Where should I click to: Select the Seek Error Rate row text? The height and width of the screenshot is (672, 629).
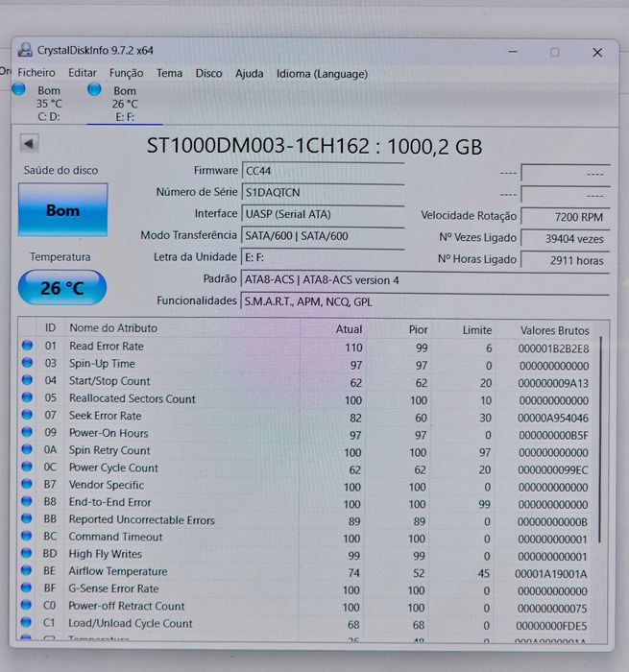click(x=105, y=416)
